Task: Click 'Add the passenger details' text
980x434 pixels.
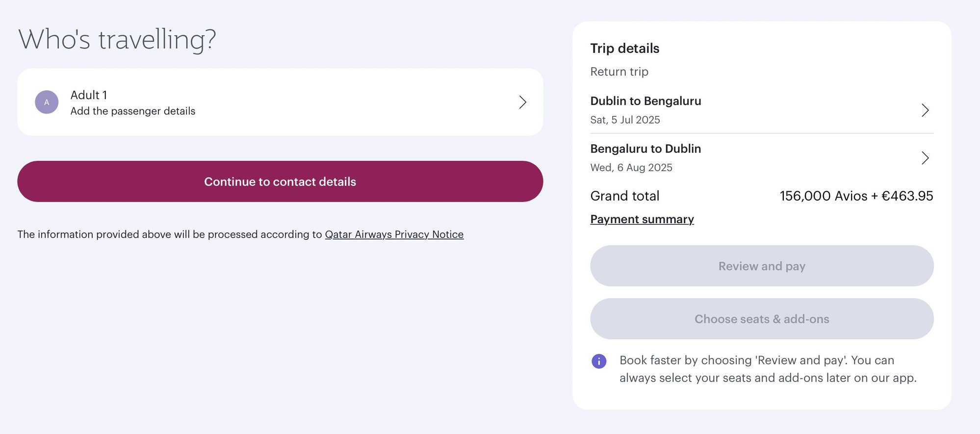Action: click(x=133, y=111)
